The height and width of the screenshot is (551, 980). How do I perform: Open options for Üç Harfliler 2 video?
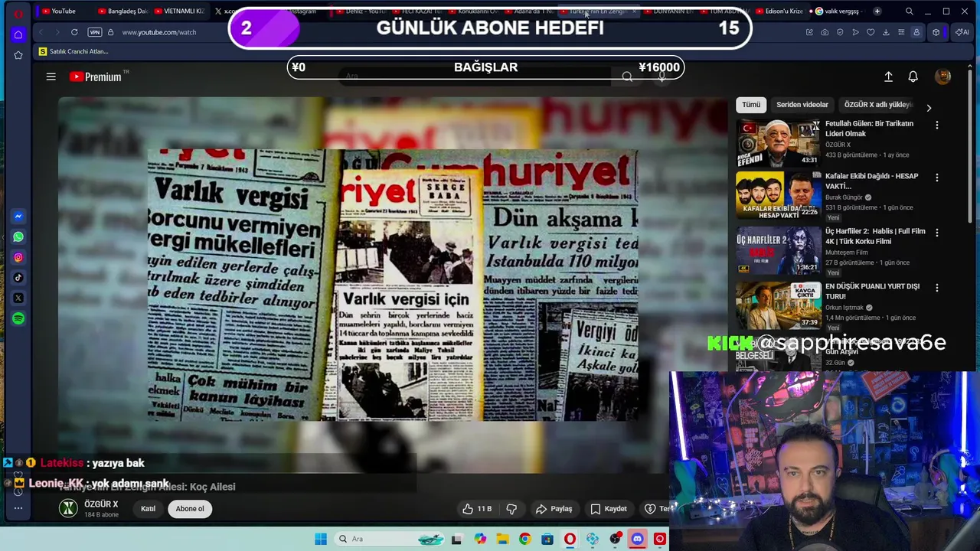pos(936,232)
